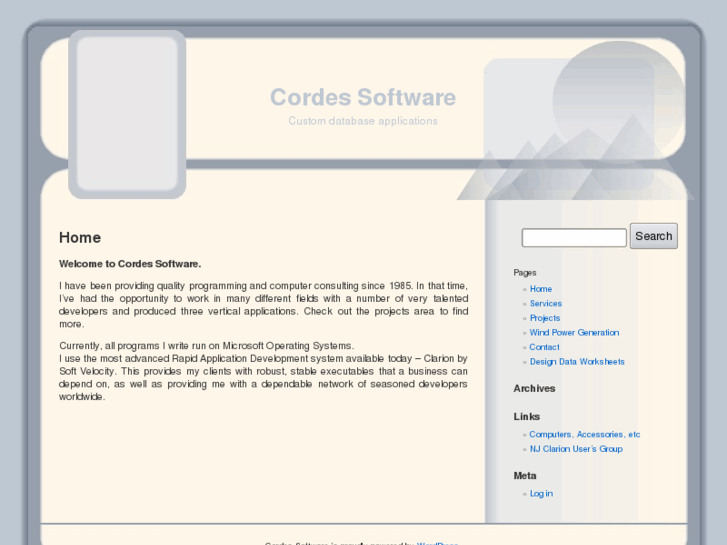Click the Home post heading
727x545 pixels.
(x=80, y=237)
